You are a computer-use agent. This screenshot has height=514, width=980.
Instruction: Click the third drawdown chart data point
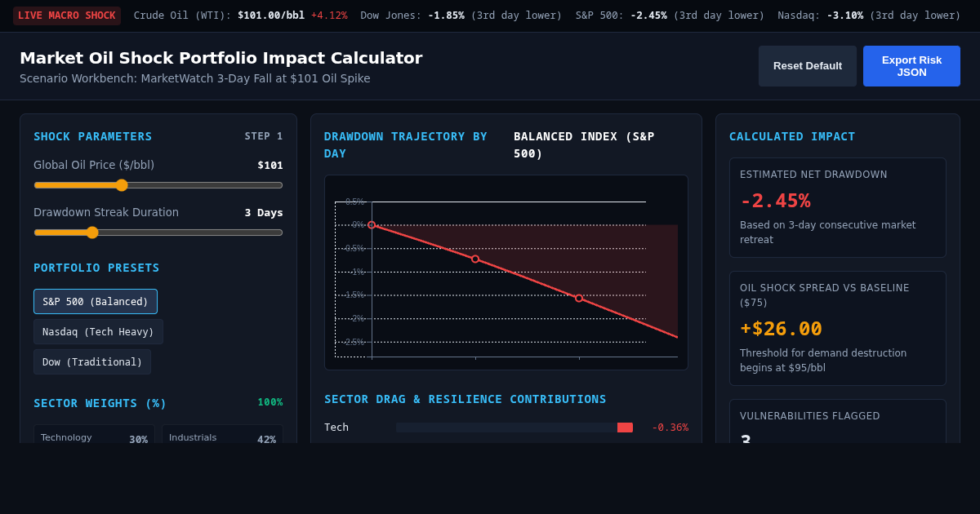579,298
